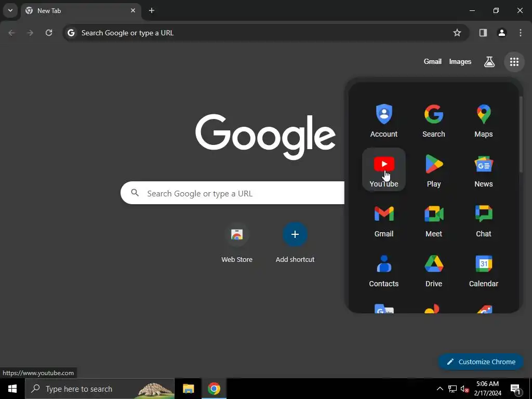The image size is (532, 399).
Task: Click the Google icon in address bar
Action: (71, 33)
